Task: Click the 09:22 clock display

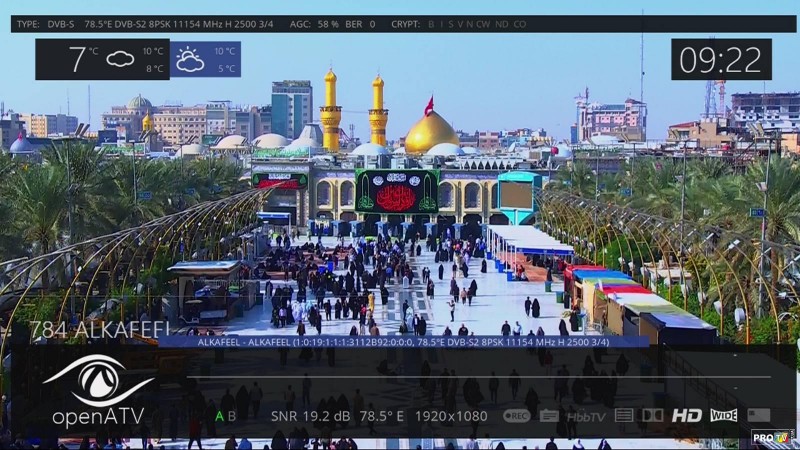Action: coord(720,60)
